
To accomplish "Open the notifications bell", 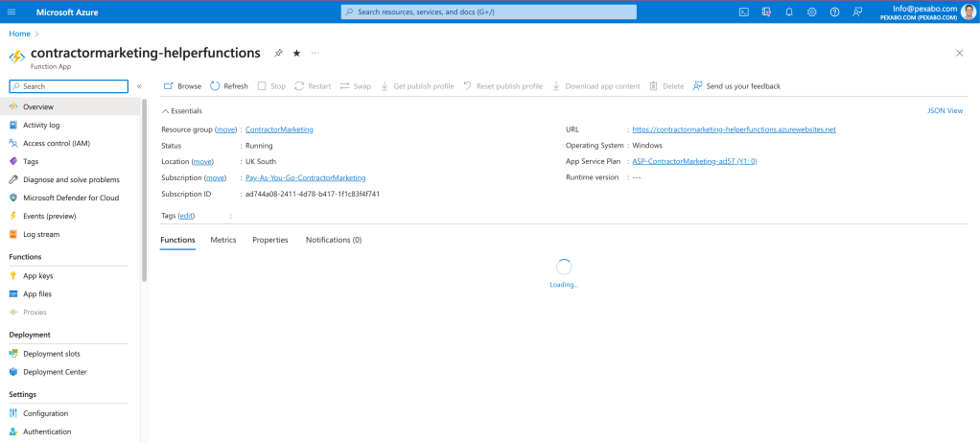I will [789, 12].
